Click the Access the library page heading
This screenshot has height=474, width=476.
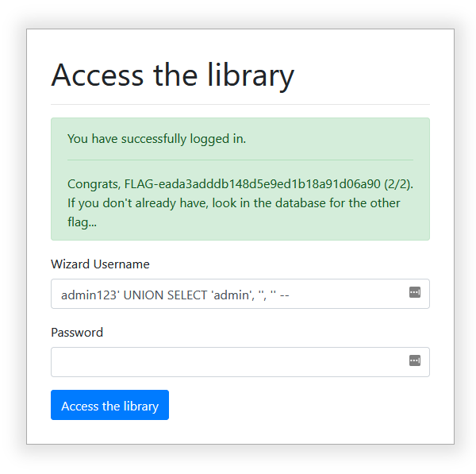173,75
